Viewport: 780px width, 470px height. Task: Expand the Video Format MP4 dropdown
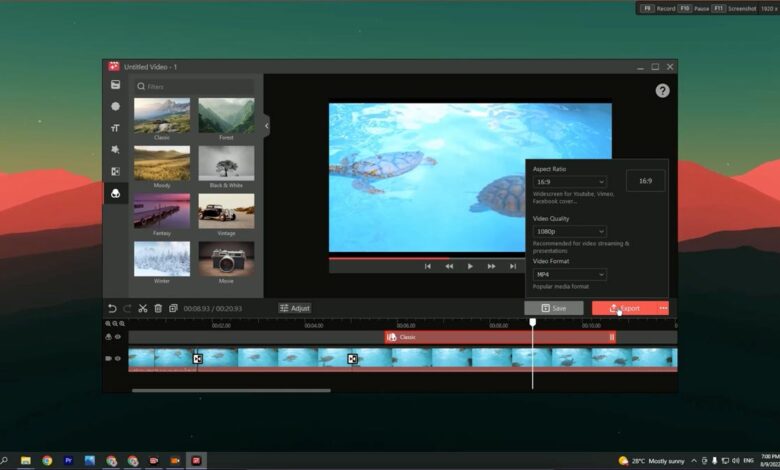point(570,274)
